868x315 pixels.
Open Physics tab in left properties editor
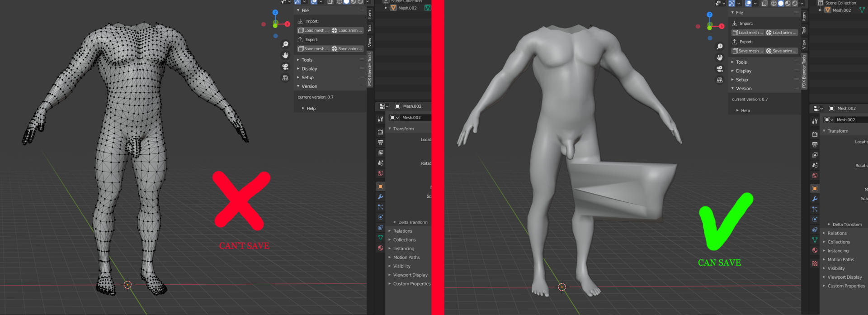(x=380, y=217)
